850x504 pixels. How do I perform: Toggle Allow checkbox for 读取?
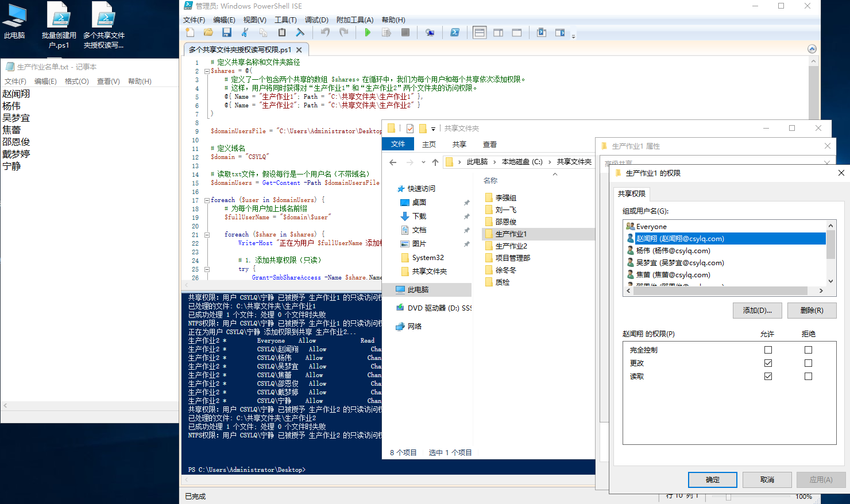pos(768,376)
